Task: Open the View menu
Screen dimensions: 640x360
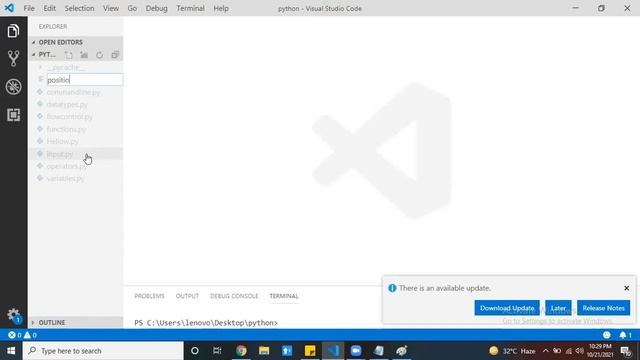Action: point(111,8)
